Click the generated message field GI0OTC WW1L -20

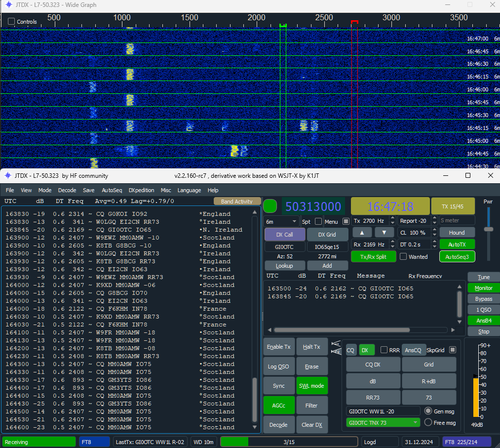click(x=383, y=411)
